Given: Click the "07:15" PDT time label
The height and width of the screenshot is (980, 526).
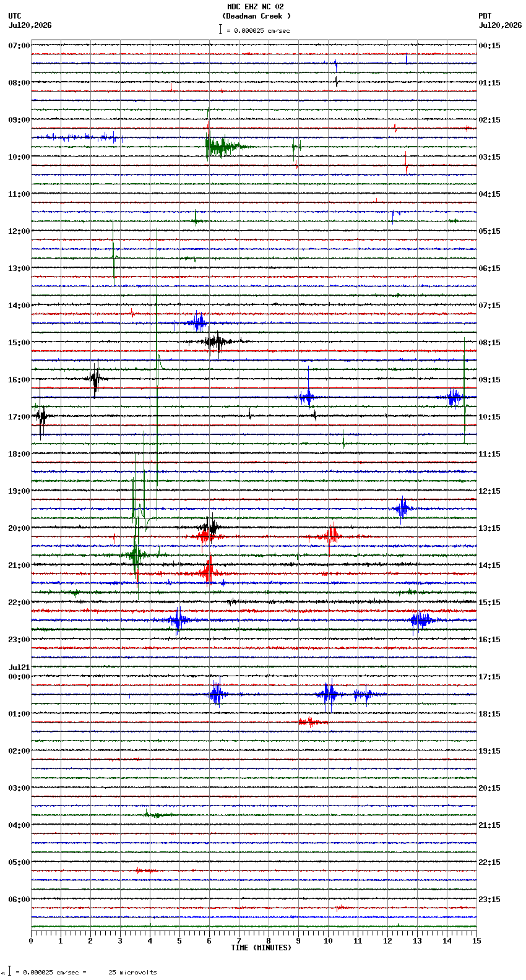Looking at the screenshot, I should tap(489, 306).
